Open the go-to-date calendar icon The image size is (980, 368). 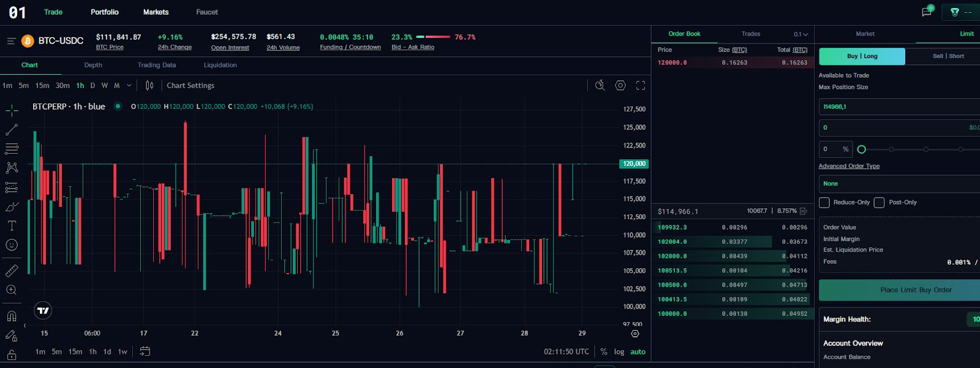145,351
